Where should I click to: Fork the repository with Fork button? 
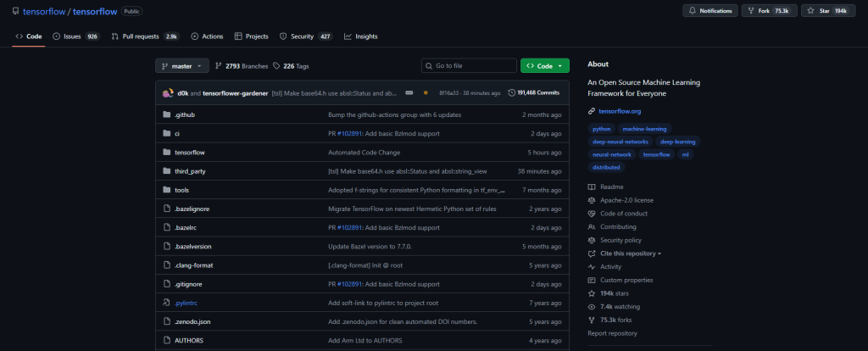769,10
